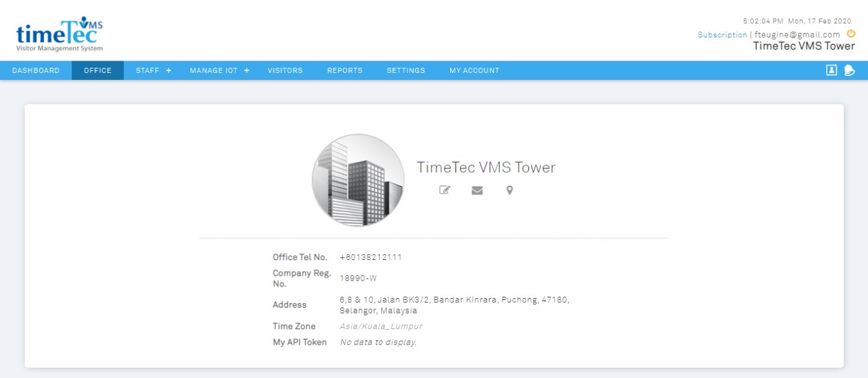Open the user profile card icon in the navigation bar
Image resolution: width=868 pixels, height=378 pixels.
[832, 70]
